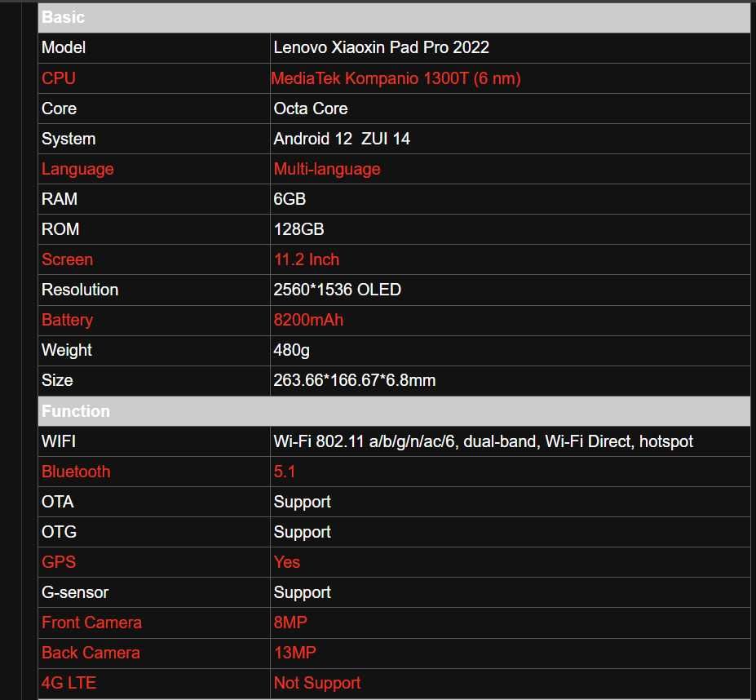The width and height of the screenshot is (756, 700).
Task: Select the '11.2 Inch' value
Action: tap(306, 259)
